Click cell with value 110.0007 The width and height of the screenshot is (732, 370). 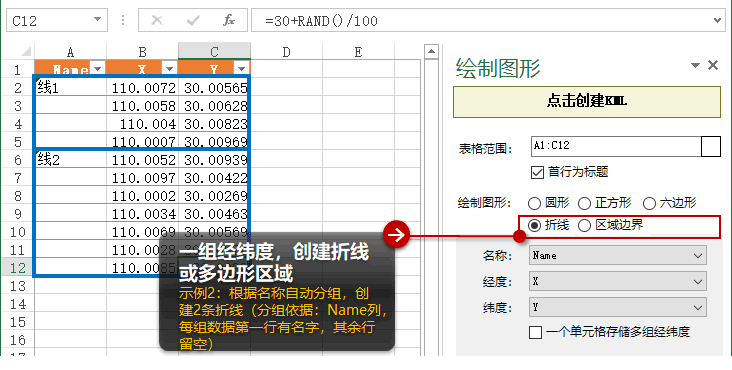[x=142, y=141]
